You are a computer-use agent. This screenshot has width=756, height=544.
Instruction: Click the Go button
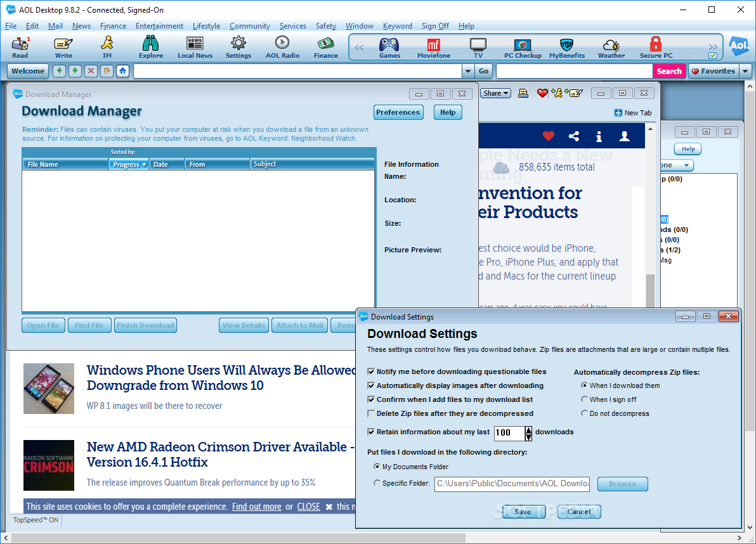click(x=483, y=71)
